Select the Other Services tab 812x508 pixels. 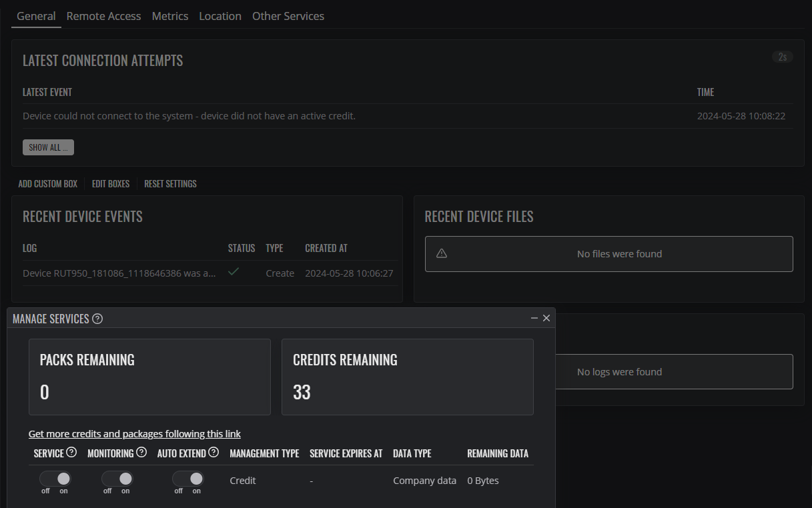click(x=288, y=16)
